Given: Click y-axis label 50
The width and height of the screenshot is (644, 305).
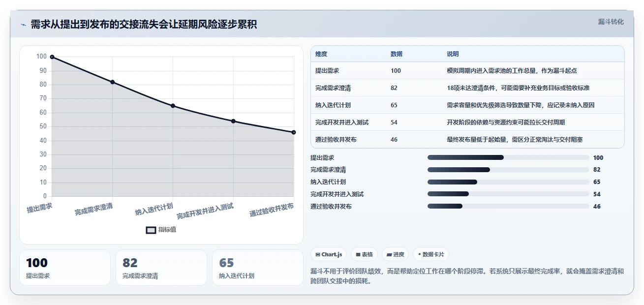Looking at the screenshot, I should [43, 126].
